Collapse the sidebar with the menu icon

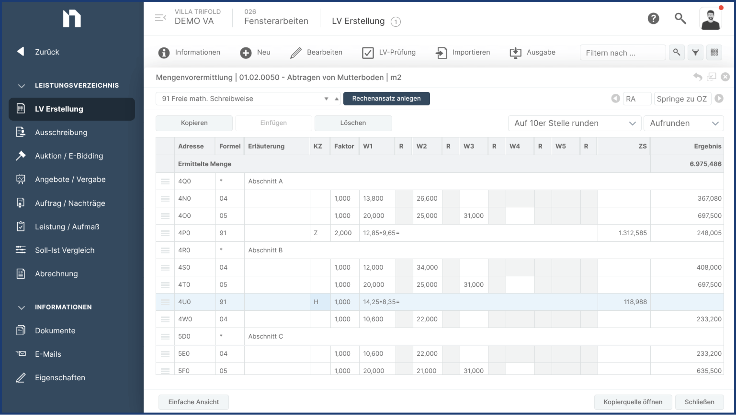coord(160,19)
